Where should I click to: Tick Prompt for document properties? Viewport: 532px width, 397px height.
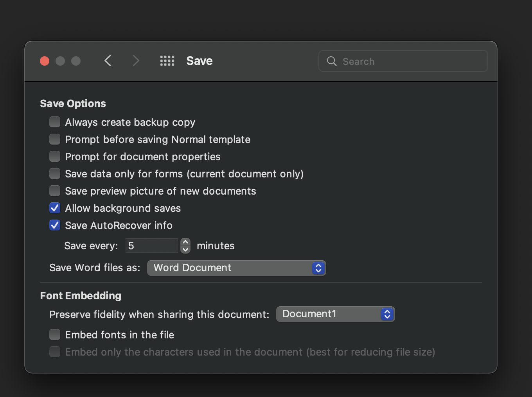click(x=55, y=157)
